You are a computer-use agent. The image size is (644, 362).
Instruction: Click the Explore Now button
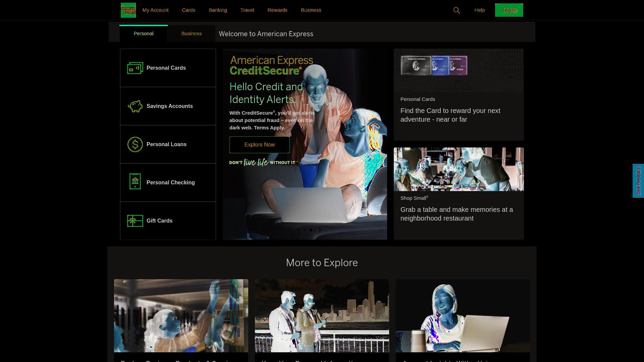(x=260, y=145)
